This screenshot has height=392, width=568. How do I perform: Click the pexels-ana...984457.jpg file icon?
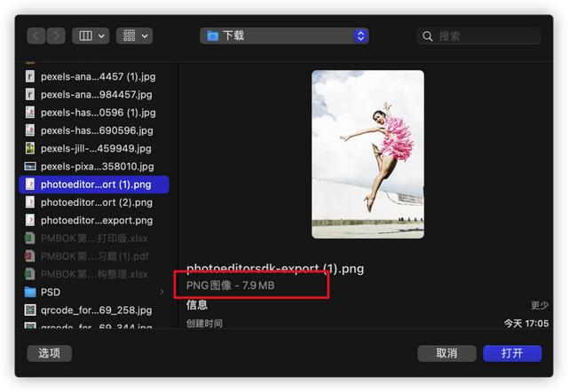click(x=30, y=95)
